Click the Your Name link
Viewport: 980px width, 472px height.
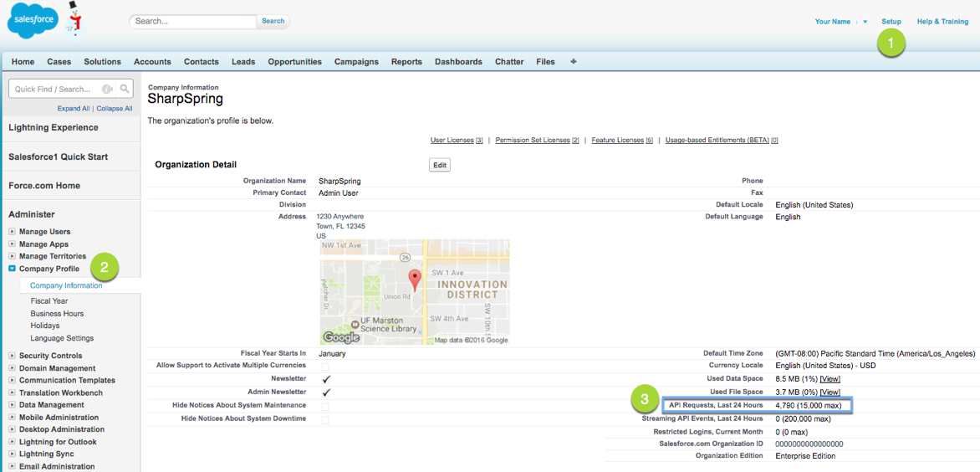pos(833,21)
